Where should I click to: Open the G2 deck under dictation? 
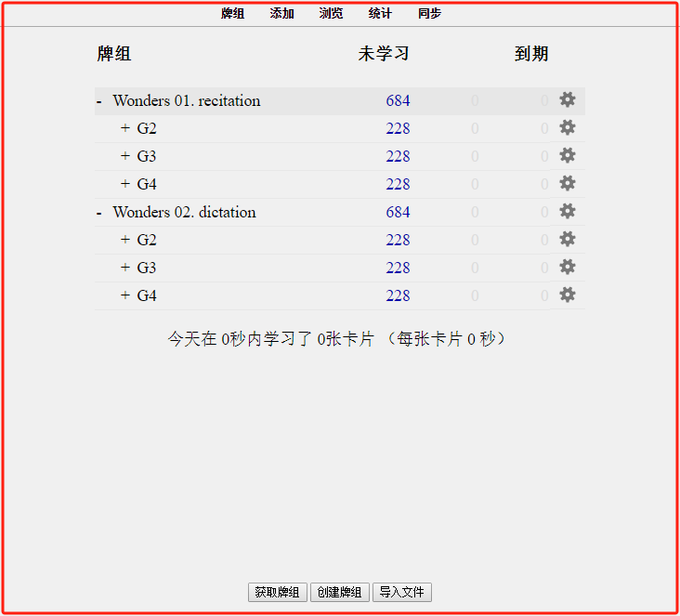click(x=147, y=240)
